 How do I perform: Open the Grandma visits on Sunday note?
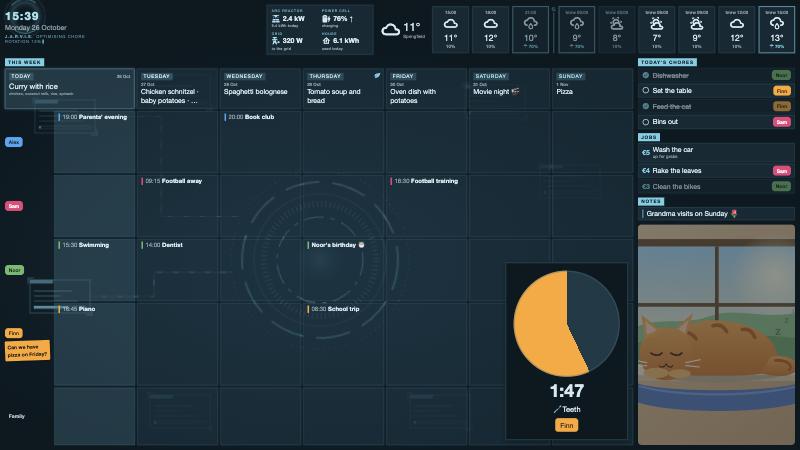pyautogui.click(x=716, y=214)
